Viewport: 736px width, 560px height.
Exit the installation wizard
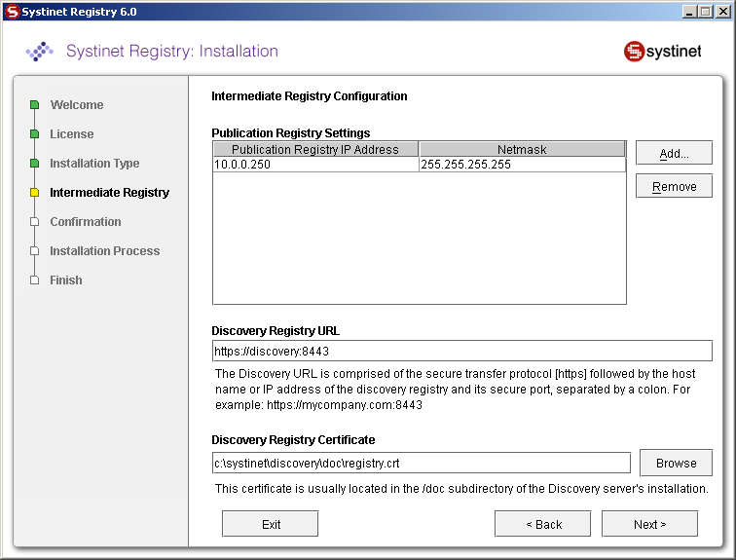(x=271, y=524)
